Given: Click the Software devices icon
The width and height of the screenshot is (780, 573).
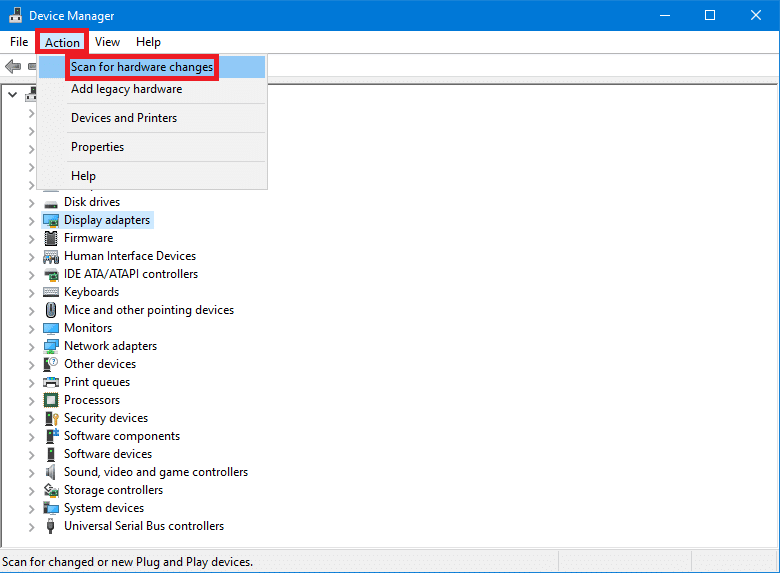Looking at the screenshot, I should 51,454.
